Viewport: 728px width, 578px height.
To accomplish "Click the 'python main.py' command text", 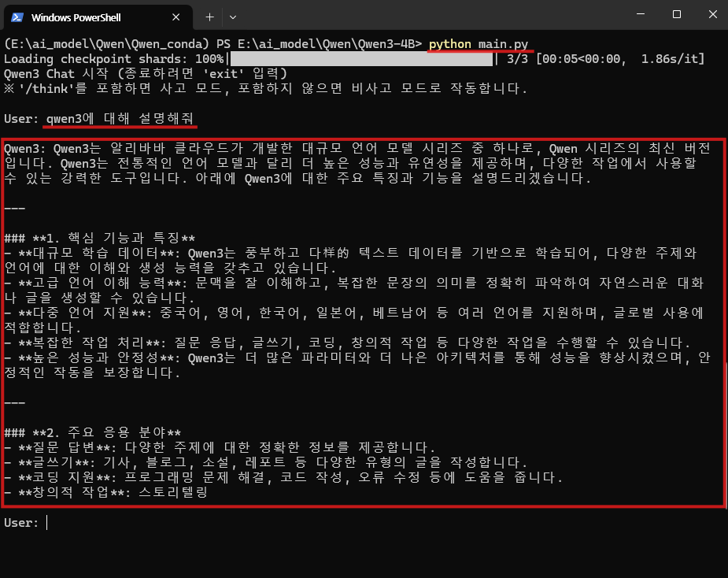I will click(x=479, y=44).
